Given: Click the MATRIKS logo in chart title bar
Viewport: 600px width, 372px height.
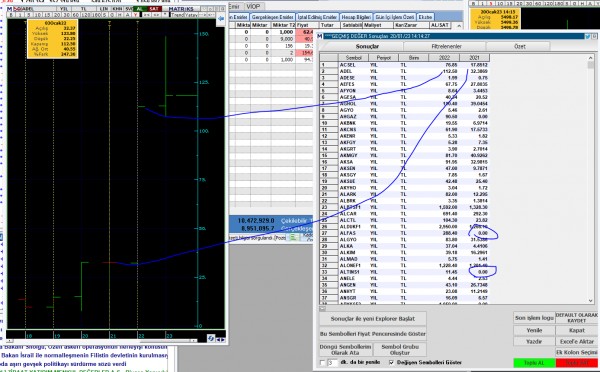Looking at the screenshot, I should click(181, 9).
